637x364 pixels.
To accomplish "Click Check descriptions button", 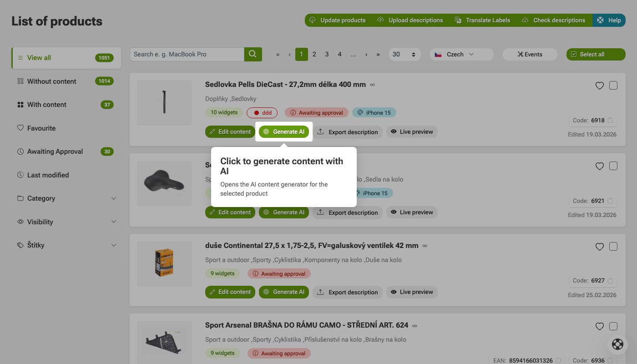I will [554, 20].
